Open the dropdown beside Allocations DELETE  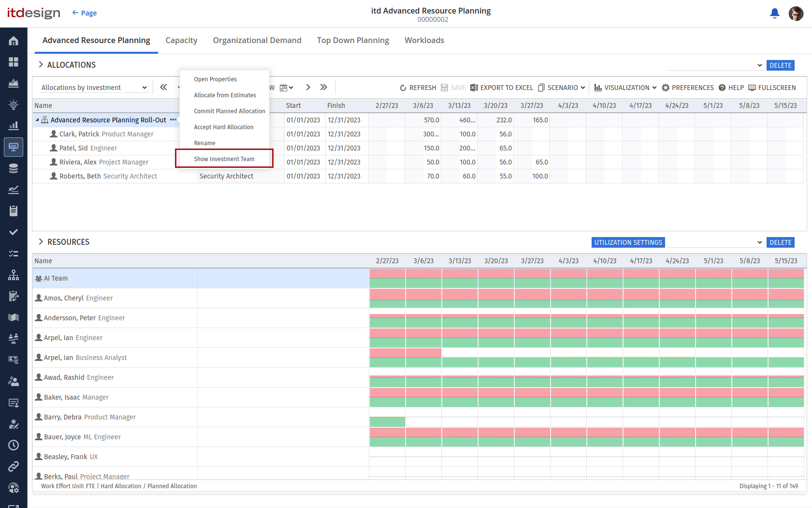[715, 65]
